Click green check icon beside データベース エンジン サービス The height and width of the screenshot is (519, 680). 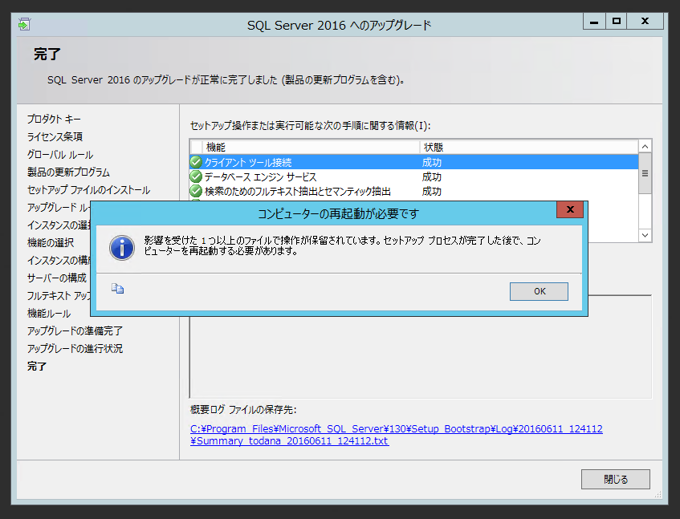(196, 177)
